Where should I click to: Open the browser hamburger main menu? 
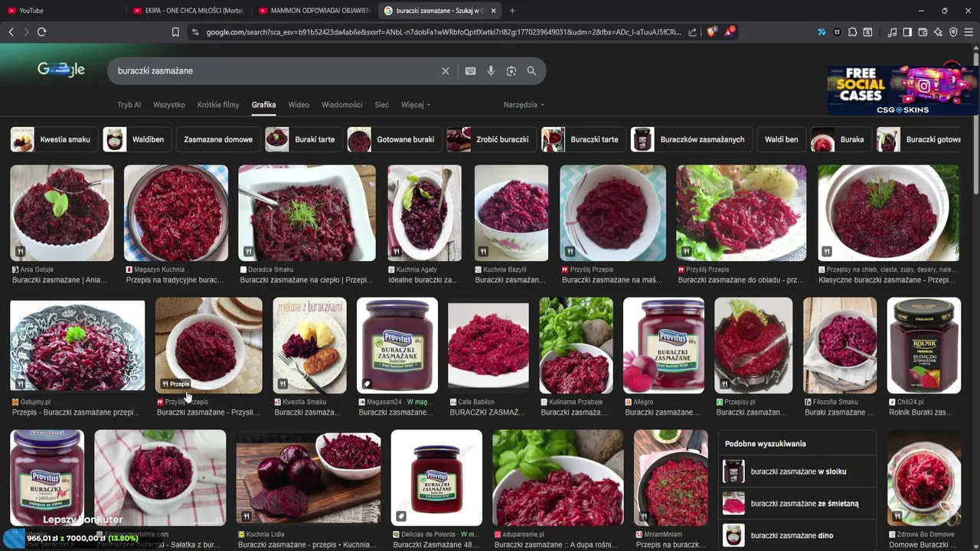click(969, 32)
